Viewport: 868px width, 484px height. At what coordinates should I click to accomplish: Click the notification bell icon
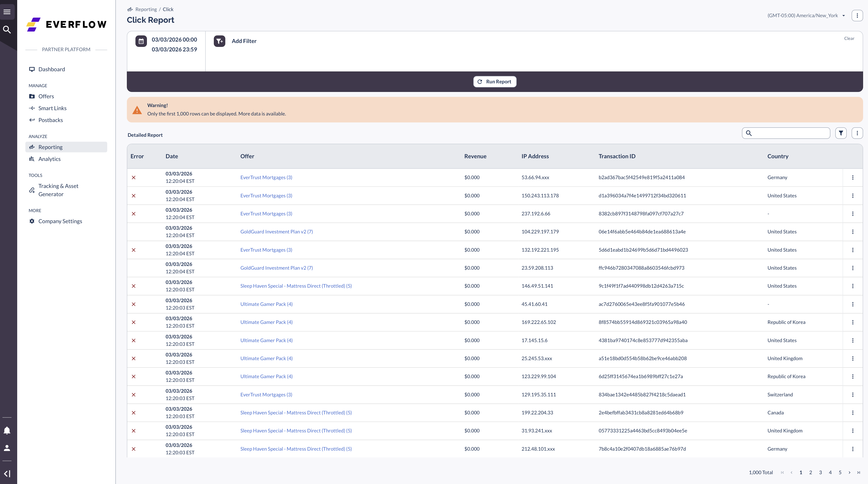pos(7,430)
